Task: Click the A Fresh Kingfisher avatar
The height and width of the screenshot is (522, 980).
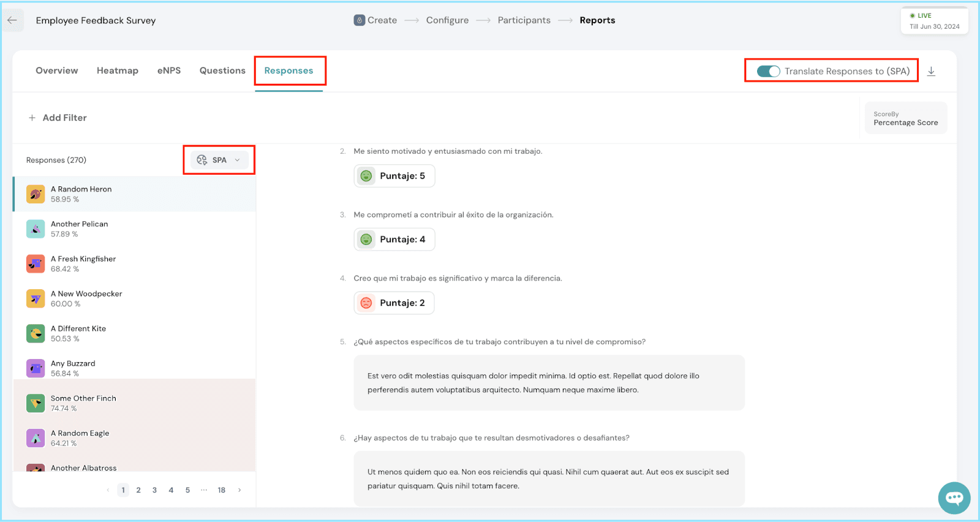Action: tap(36, 264)
